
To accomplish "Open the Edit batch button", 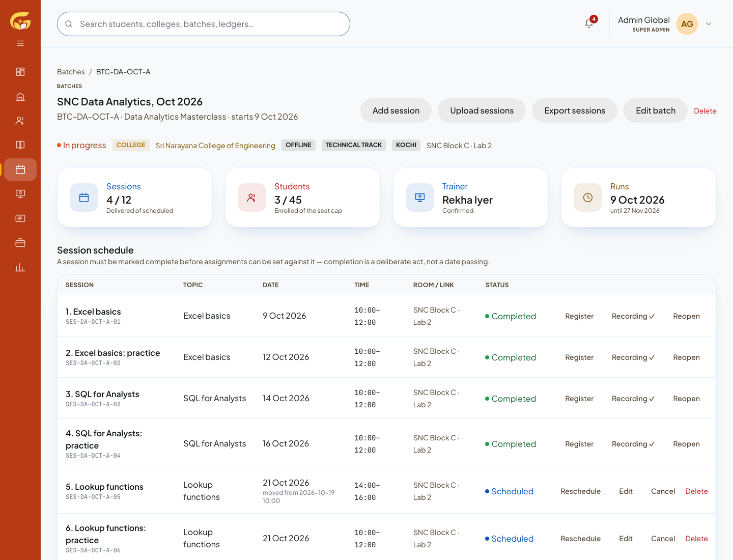I will [x=656, y=110].
